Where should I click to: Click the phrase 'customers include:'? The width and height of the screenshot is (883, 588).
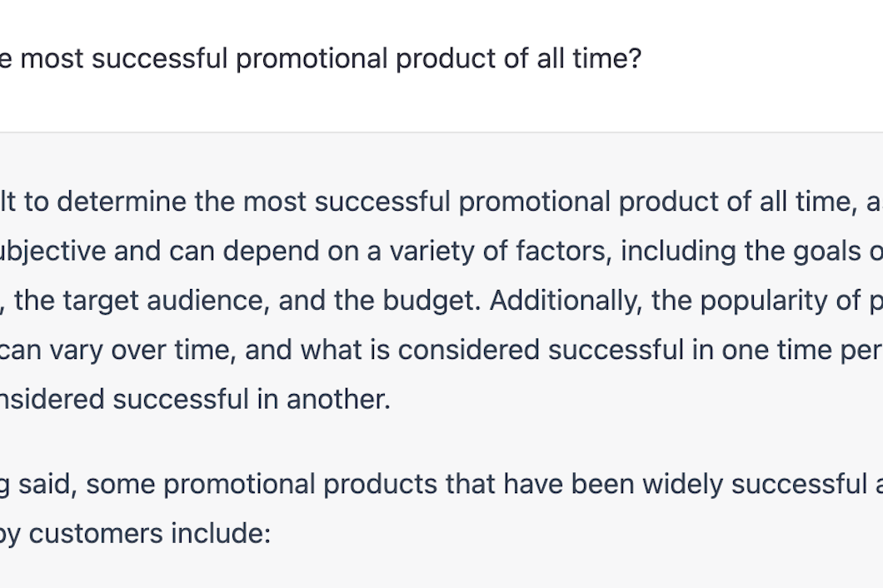(x=150, y=534)
